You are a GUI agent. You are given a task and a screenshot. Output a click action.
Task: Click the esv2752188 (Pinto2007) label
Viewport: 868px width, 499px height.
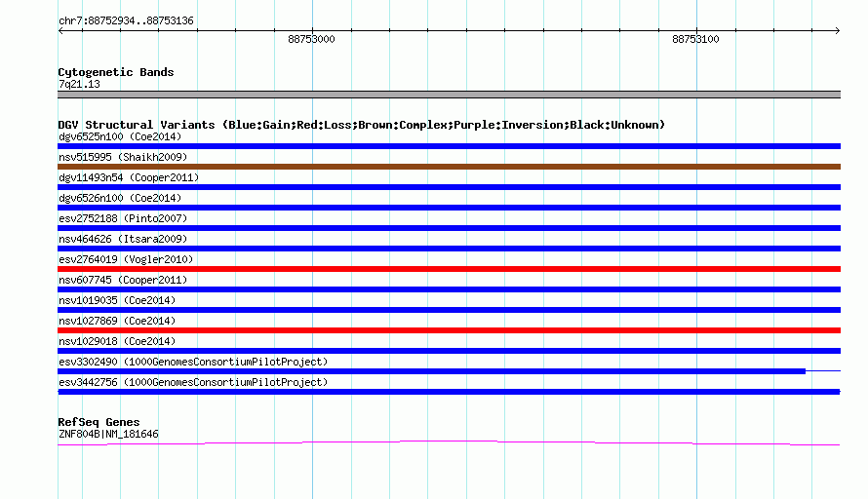point(123,218)
